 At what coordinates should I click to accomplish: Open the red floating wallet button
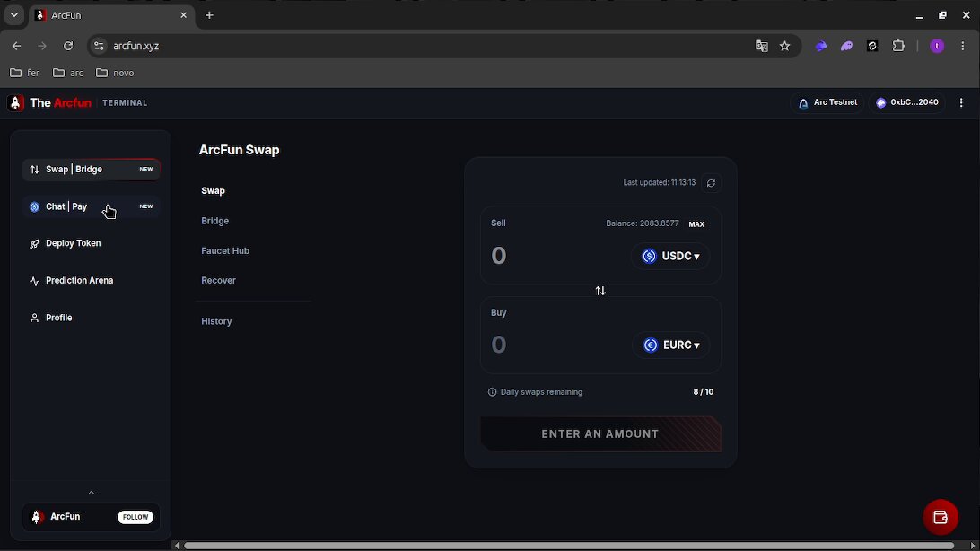coord(940,517)
